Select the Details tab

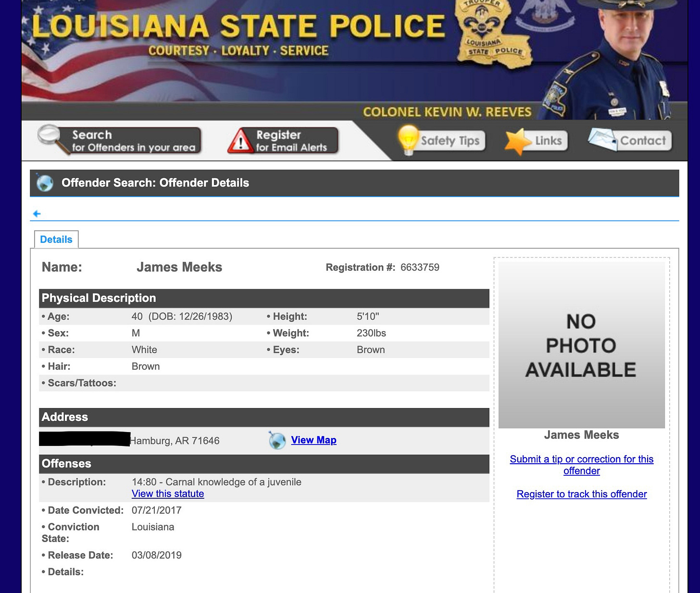point(56,239)
